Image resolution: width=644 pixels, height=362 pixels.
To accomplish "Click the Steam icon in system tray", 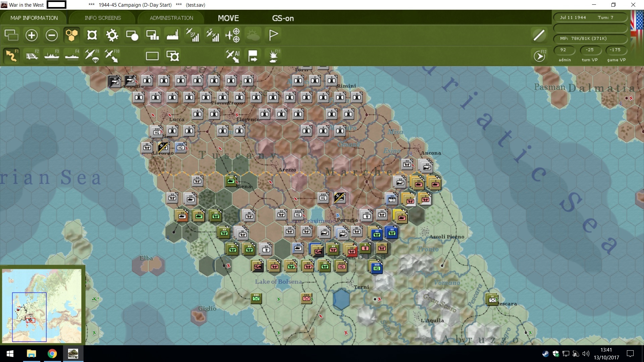I will click(545, 354).
